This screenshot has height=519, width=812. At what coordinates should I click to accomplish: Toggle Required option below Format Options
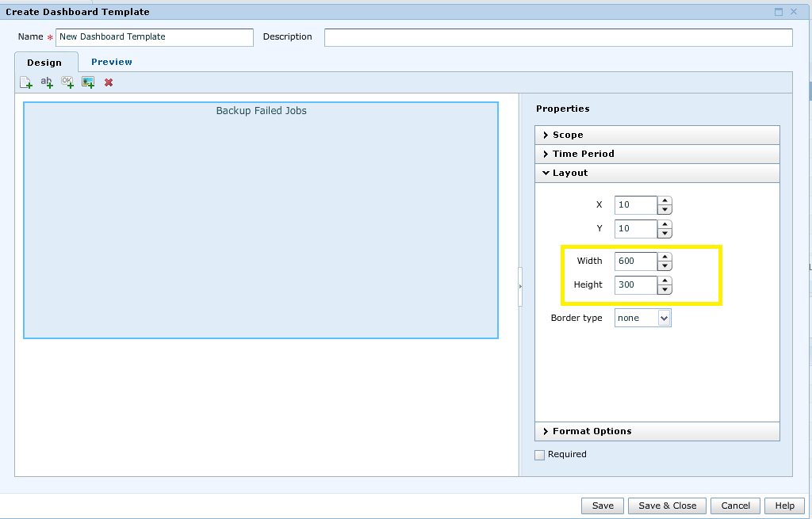(539, 454)
